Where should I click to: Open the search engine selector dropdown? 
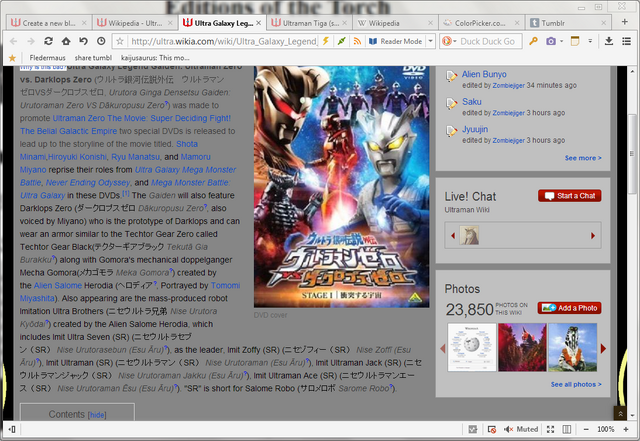pos(449,41)
